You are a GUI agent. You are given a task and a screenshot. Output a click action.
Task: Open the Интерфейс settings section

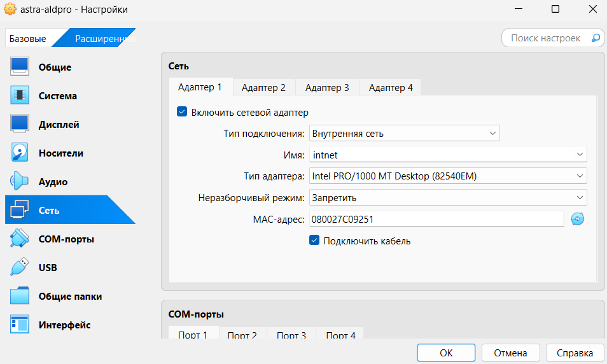tap(70, 325)
